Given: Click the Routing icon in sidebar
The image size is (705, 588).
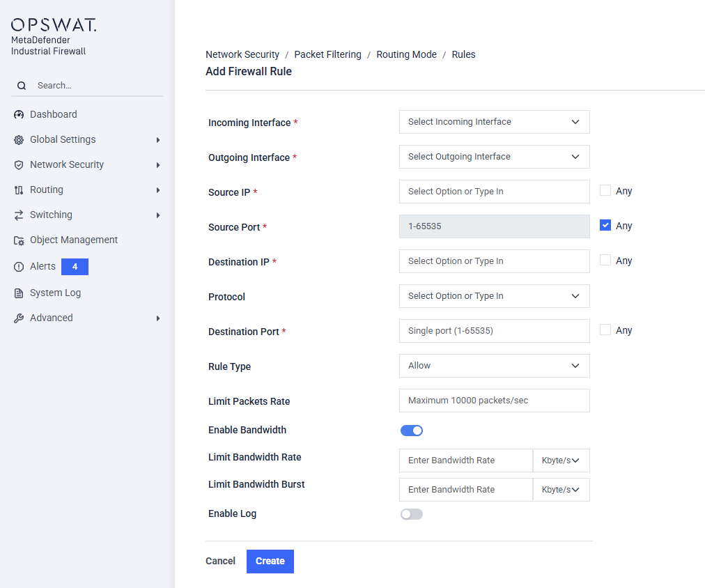Looking at the screenshot, I should [19, 190].
